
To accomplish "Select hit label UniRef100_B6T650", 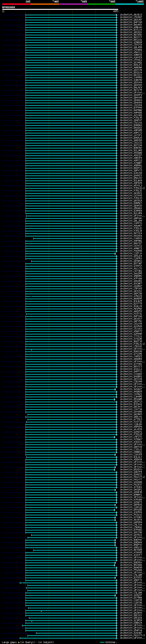I will pyautogui.click(x=131, y=35).
